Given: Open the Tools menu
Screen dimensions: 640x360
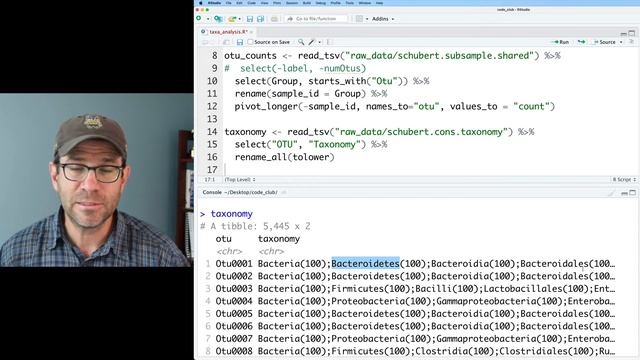Looking at the screenshot, I should [x=350, y=3].
